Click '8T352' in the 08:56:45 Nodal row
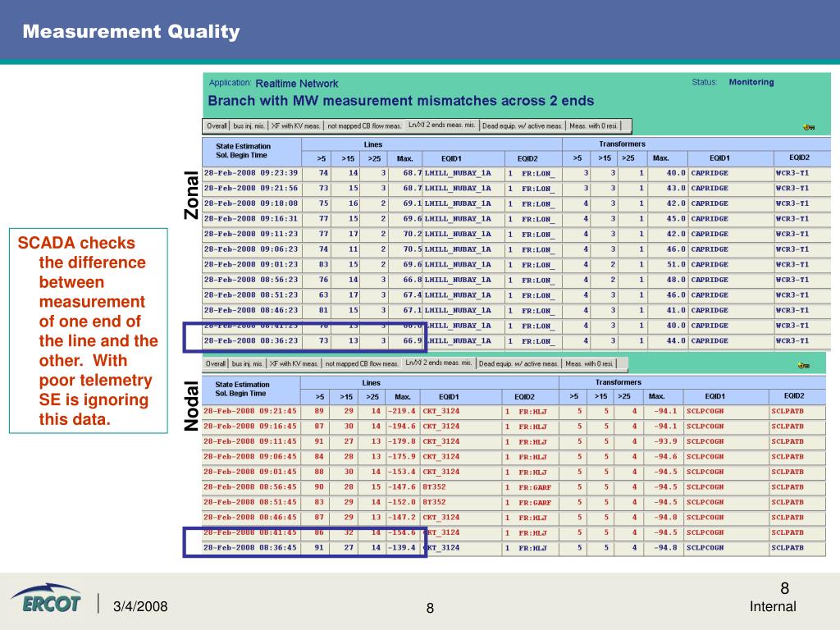The height and width of the screenshot is (630, 840). tap(434, 487)
